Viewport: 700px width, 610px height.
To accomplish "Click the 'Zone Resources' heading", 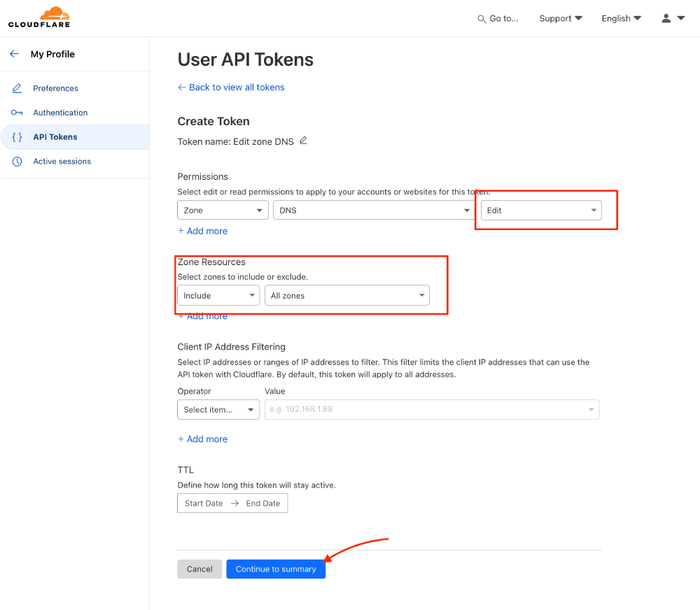I will pyautogui.click(x=211, y=262).
